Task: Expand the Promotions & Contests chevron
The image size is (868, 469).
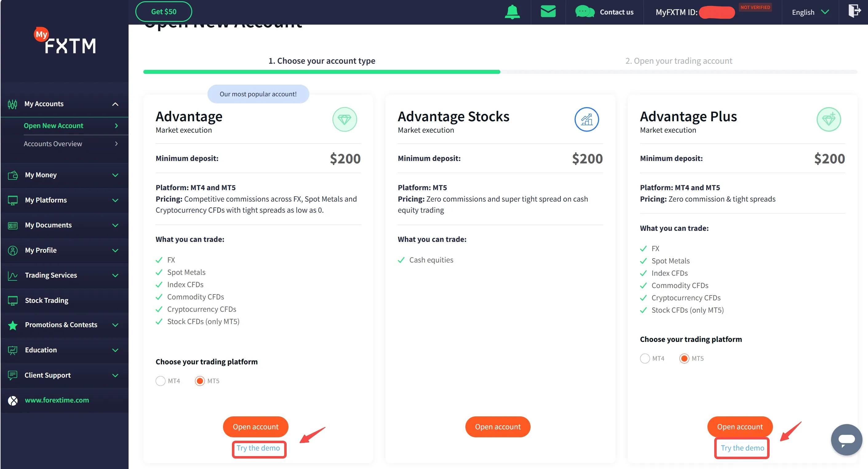Action: [115, 325]
